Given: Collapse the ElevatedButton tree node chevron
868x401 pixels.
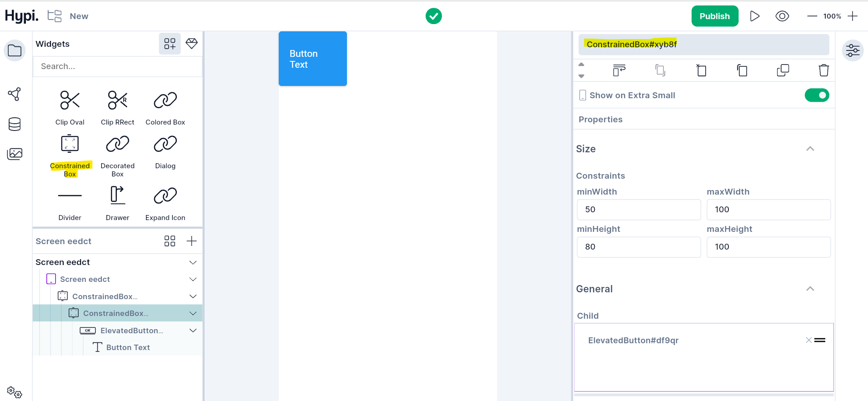Looking at the screenshot, I should coord(193,331).
